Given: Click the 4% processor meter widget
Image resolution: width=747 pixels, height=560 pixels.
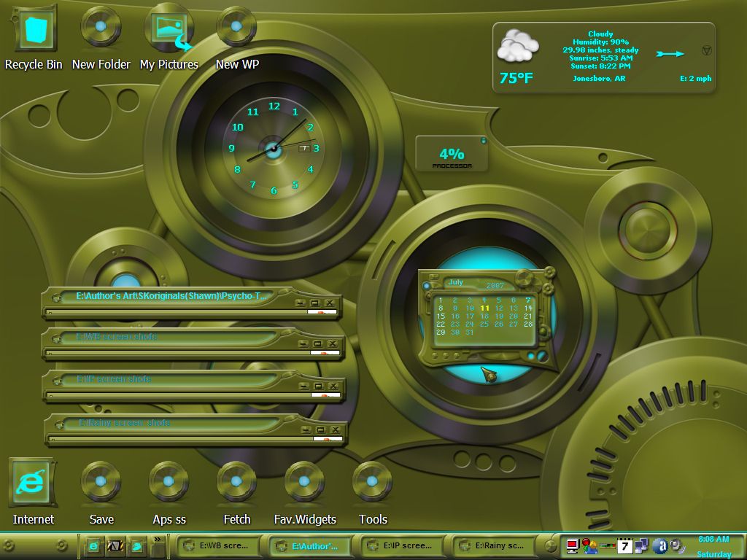Looking at the screenshot, I should (x=451, y=155).
